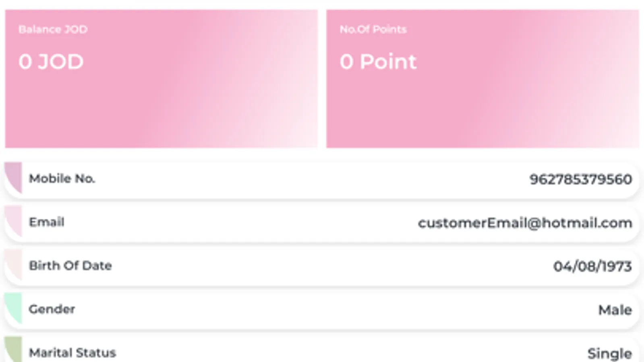Open the customerEmail@hotmail.com address
The height and width of the screenshot is (362, 644).
pos(525,223)
